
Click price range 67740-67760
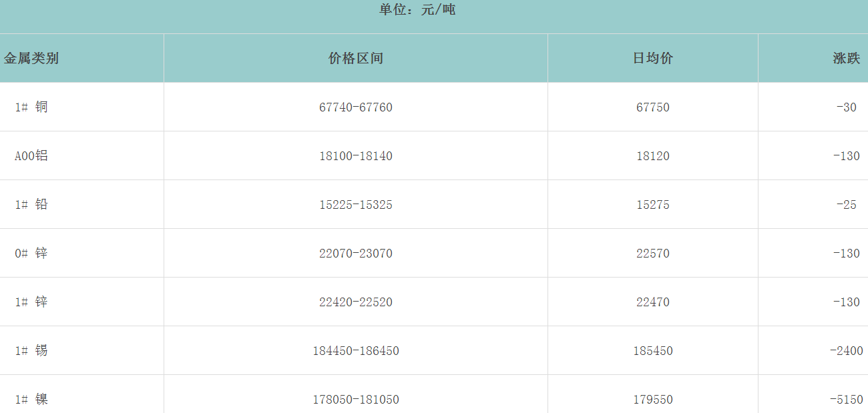click(355, 107)
